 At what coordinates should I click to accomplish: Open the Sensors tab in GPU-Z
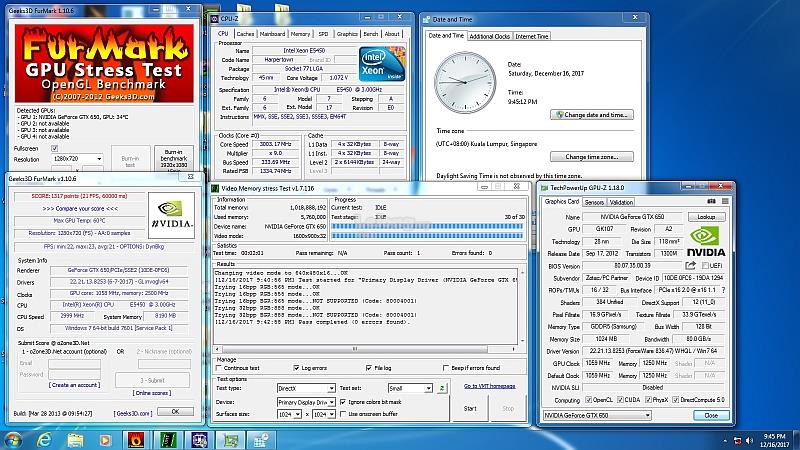(593, 200)
